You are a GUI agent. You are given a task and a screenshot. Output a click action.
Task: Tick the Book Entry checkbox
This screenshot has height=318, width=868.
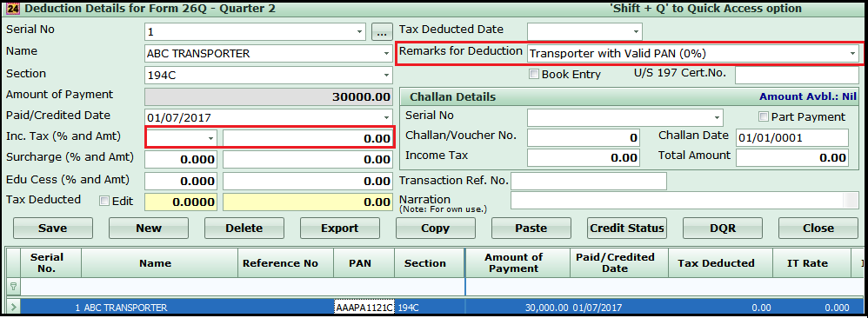point(534,74)
